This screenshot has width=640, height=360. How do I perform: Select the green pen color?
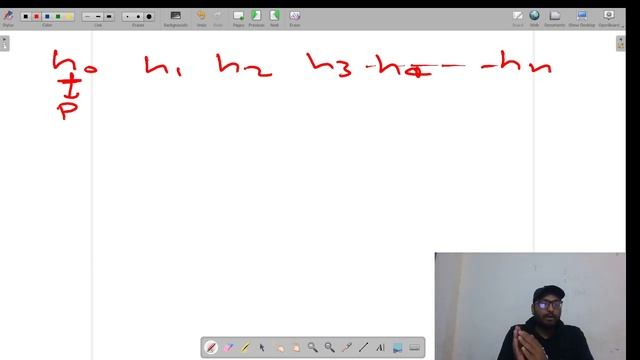(58, 17)
